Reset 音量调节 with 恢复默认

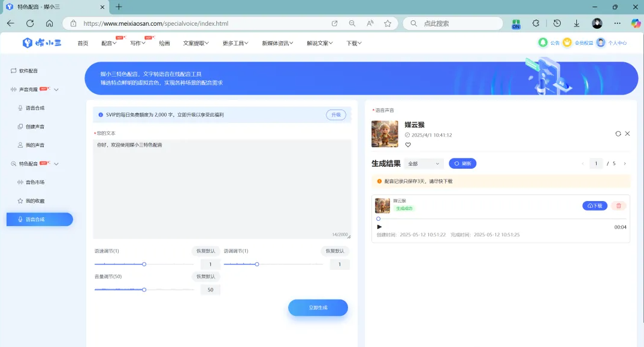[205, 276]
